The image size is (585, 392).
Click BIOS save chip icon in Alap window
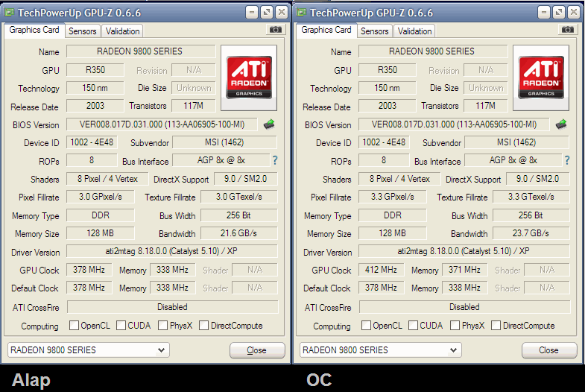tap(269, 124)
